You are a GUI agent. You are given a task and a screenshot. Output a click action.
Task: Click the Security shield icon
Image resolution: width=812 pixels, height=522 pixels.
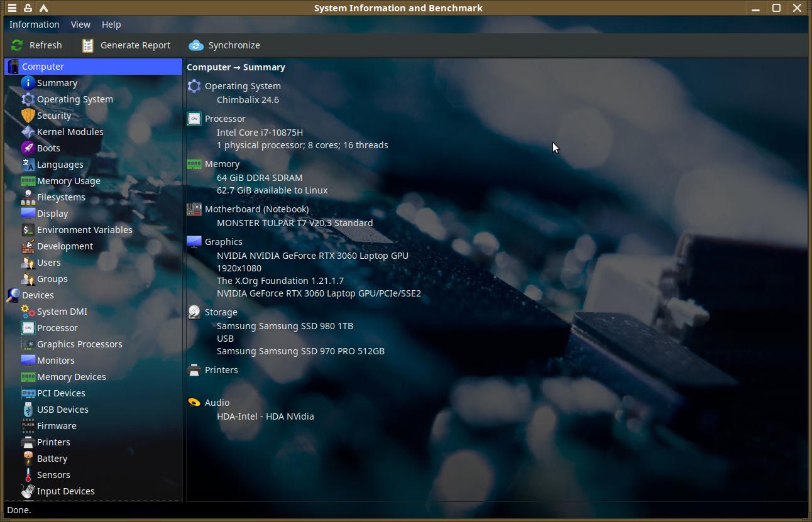(28, 116)
